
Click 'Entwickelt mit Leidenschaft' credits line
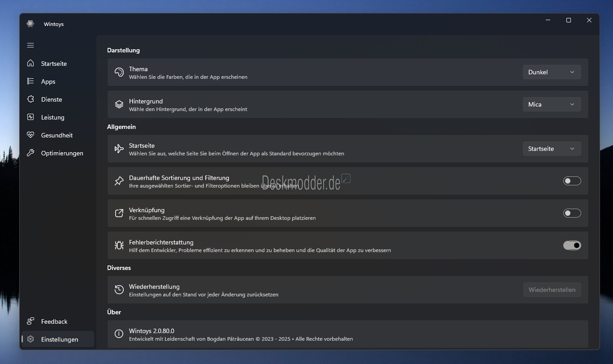(241, 339)
